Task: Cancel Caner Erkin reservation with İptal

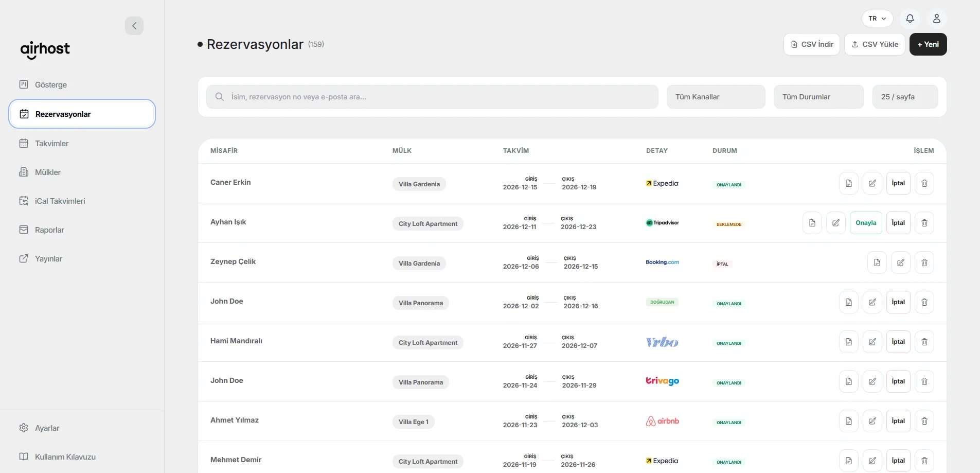Action: click(x=898, y=183)
